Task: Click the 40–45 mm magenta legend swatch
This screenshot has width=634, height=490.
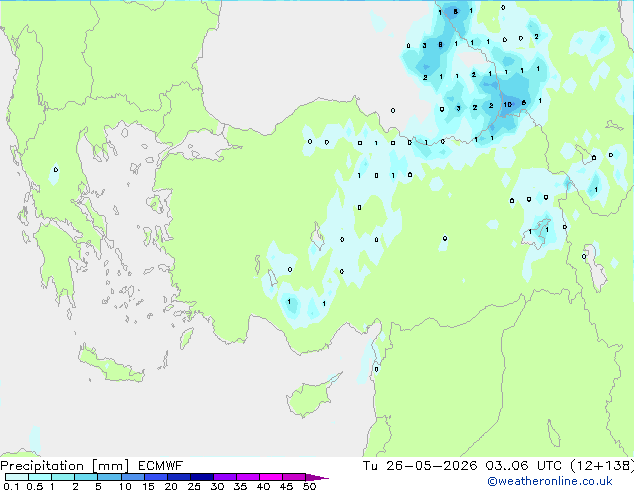Action: pos(271,477)
